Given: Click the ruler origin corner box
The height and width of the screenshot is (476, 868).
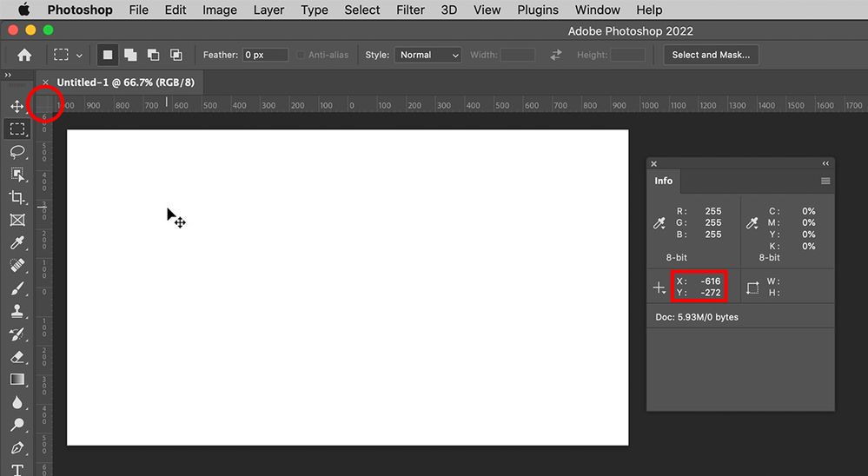Looking at the screenshot, I should pos(44,104).
